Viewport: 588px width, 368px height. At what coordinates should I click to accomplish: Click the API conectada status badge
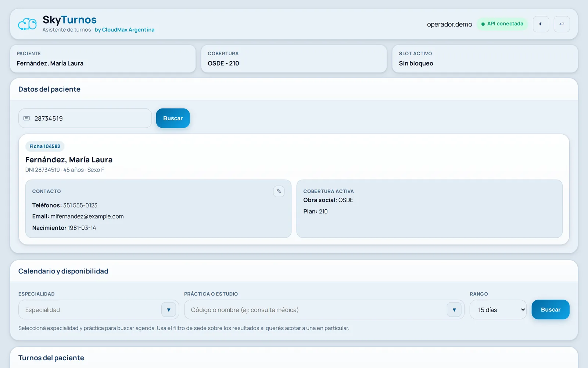[x=502, y=24]
